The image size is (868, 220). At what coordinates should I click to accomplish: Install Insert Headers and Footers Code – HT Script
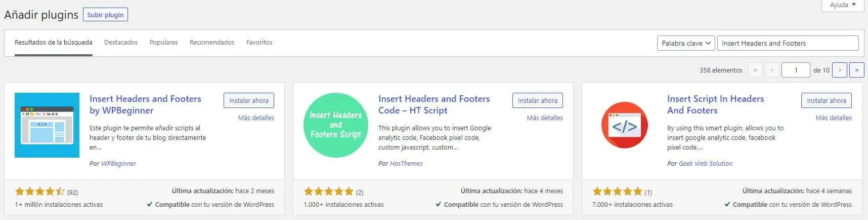[538, 100]
